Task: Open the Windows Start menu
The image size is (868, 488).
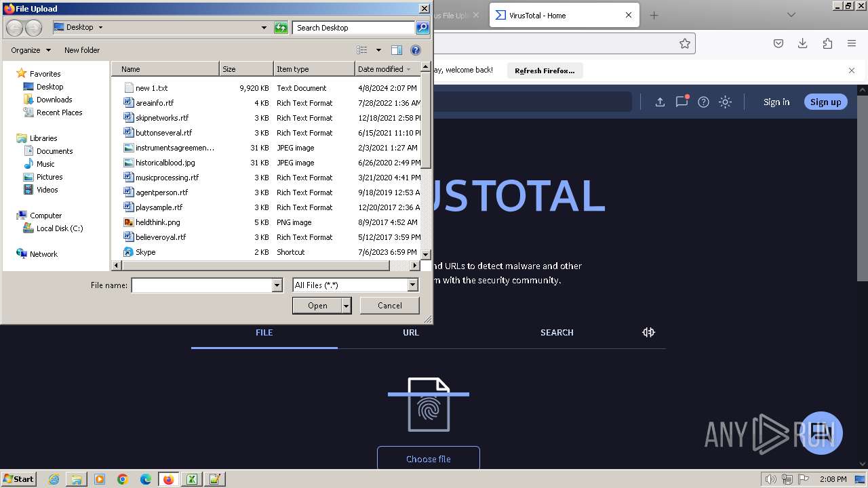Action: 19,479
